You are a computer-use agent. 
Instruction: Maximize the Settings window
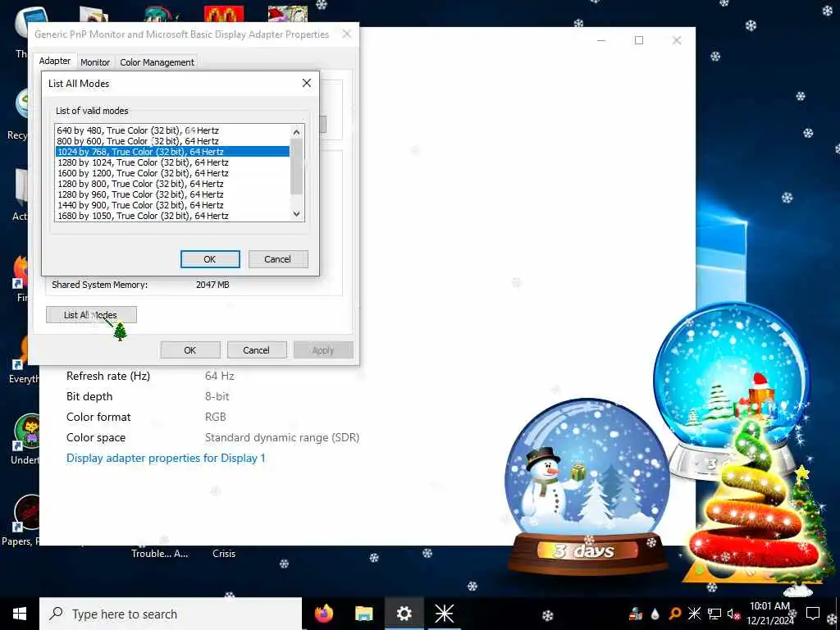point(638,40)
